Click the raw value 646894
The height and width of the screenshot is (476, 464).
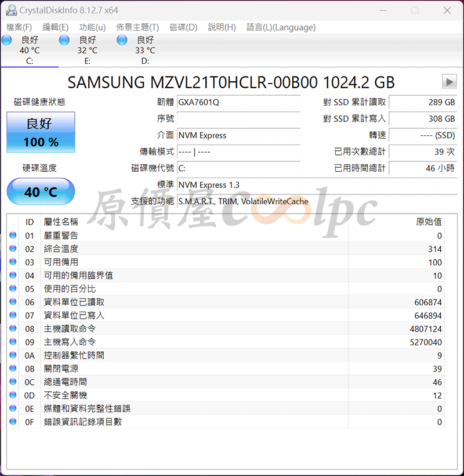428,315
